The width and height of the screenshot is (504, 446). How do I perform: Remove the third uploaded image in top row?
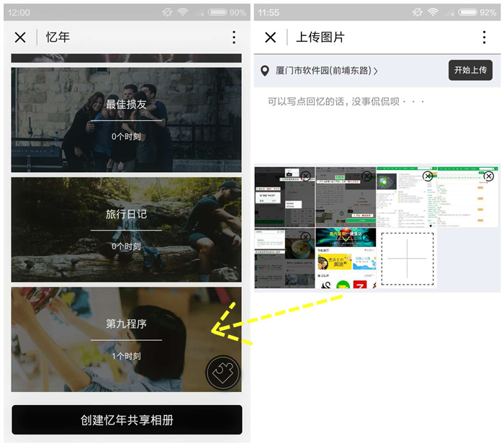[428, 176]
